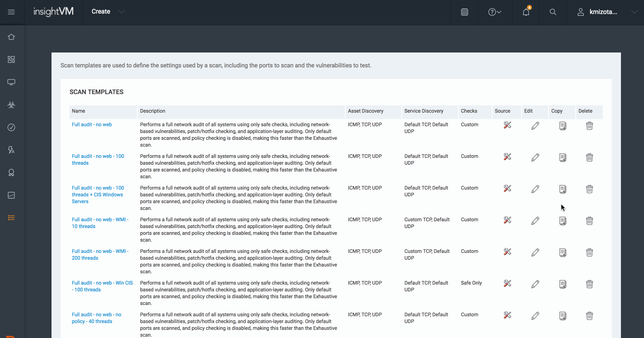
Task: Open the Vulnerabilities biohazard icon
Action: coord(11,105)
